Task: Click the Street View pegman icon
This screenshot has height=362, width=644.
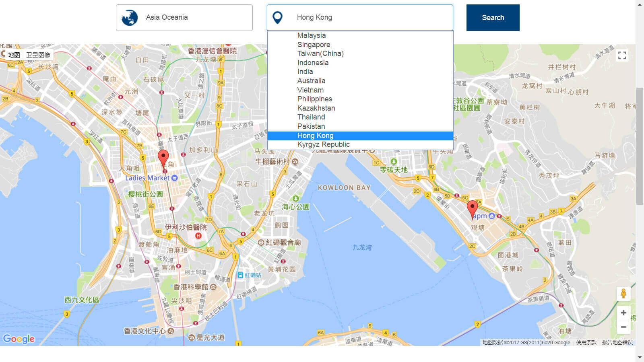Action: point(623,294)
